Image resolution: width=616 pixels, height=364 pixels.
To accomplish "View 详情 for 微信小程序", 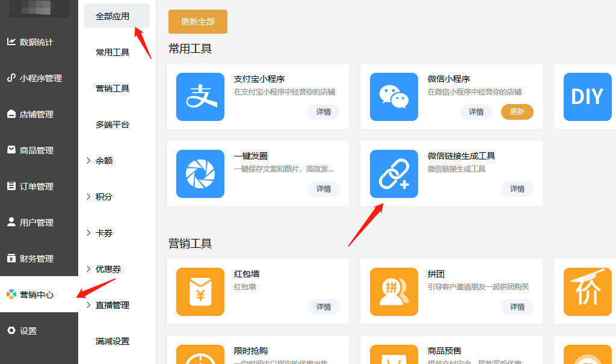I will [x=476, y=112].
